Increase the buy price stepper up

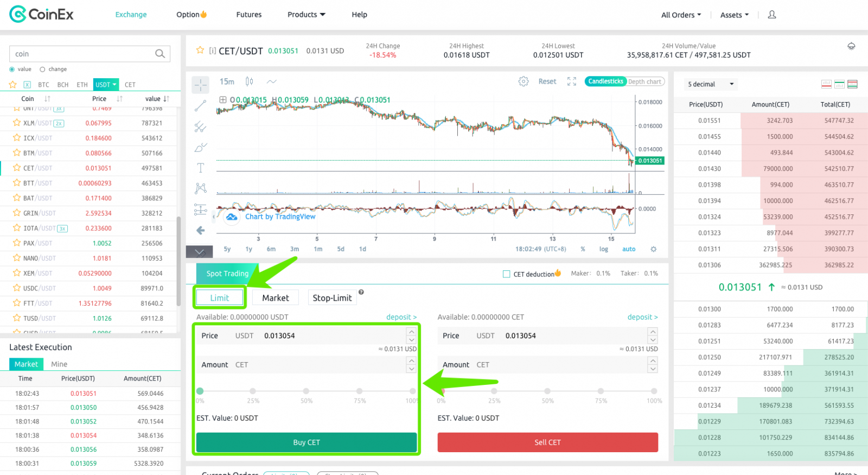click(412, 332)
